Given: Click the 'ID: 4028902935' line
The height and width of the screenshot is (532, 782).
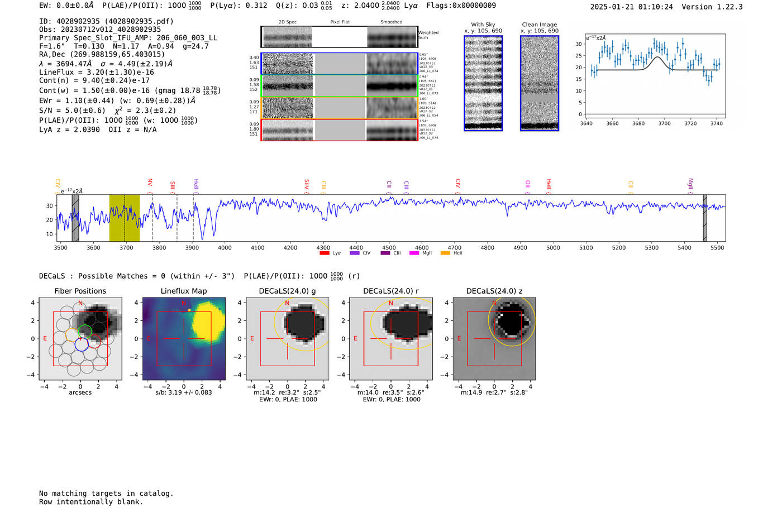Looking at the screenshot, I should click(106, 21).
